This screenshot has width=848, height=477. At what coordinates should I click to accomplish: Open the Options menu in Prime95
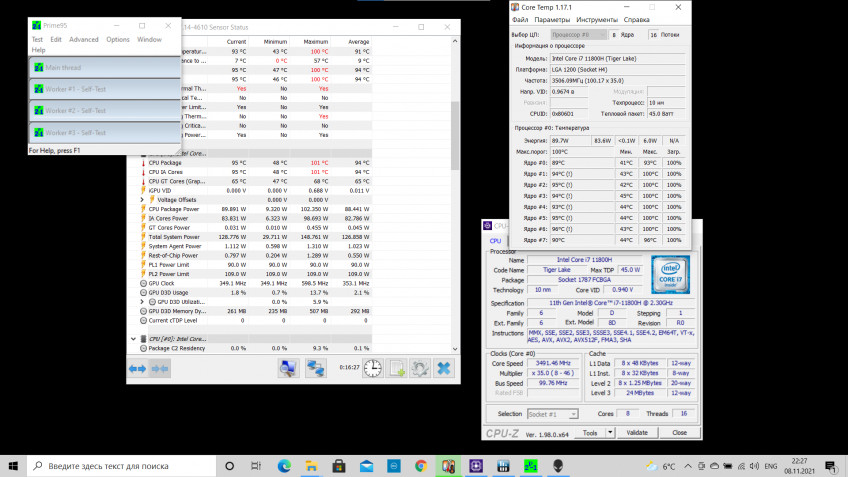118,39
